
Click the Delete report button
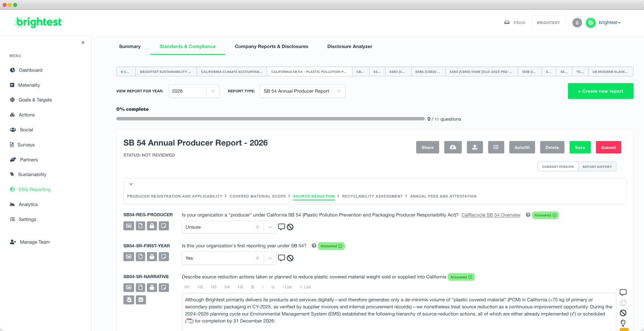click(552, 147)
